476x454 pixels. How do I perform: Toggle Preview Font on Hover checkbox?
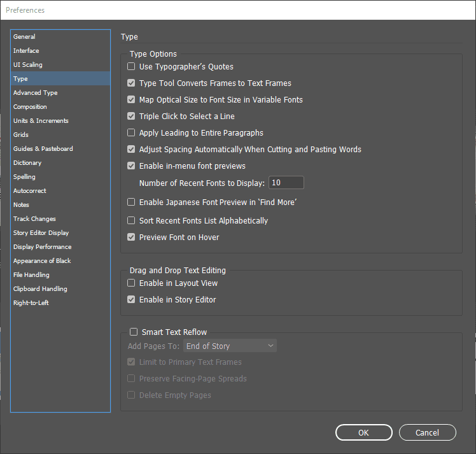coord(131,237)
